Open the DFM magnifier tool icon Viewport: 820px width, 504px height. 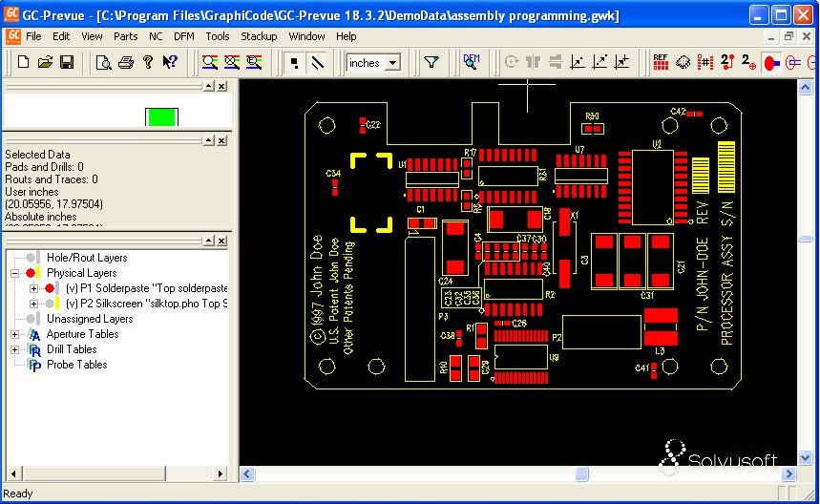click(472, 62)
